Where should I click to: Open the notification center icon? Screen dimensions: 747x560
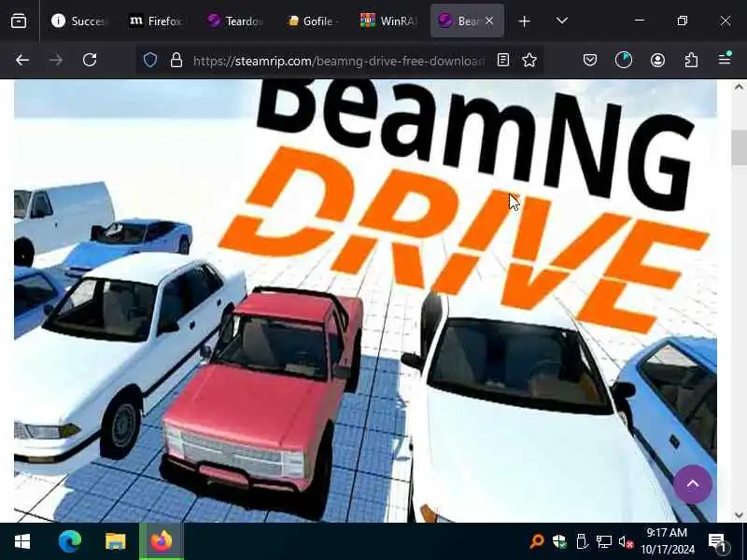[x=717, y=541]
